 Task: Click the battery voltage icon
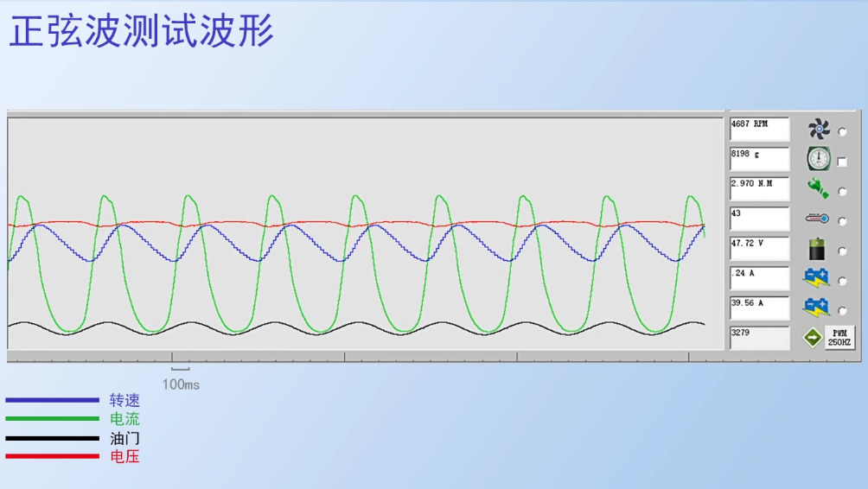point(818,250)
